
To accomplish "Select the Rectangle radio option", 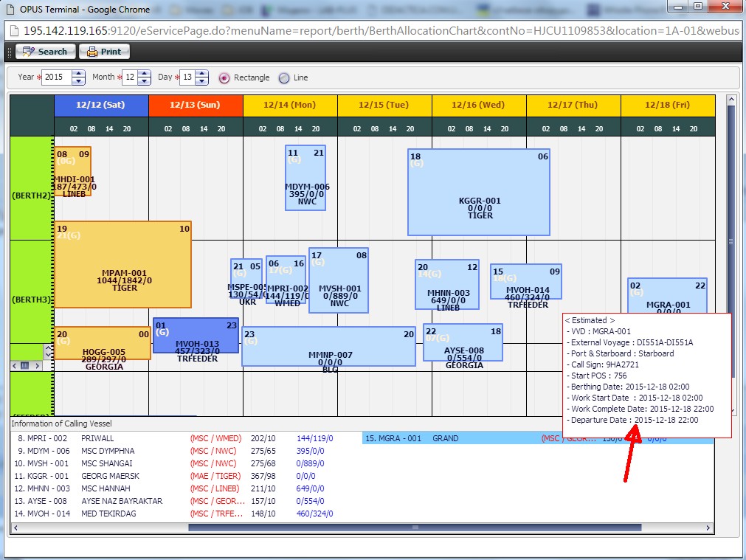I will (224, 78).
